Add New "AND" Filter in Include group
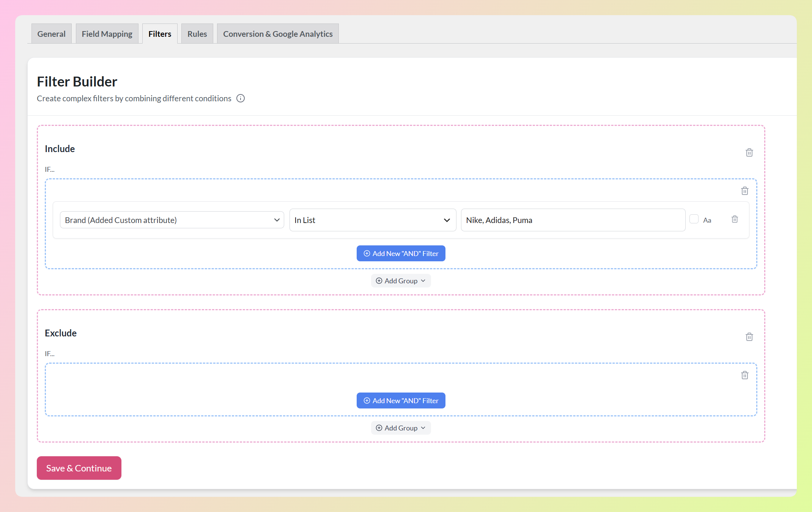This screenshot has width=812, height=512. (x=401, y=253)
